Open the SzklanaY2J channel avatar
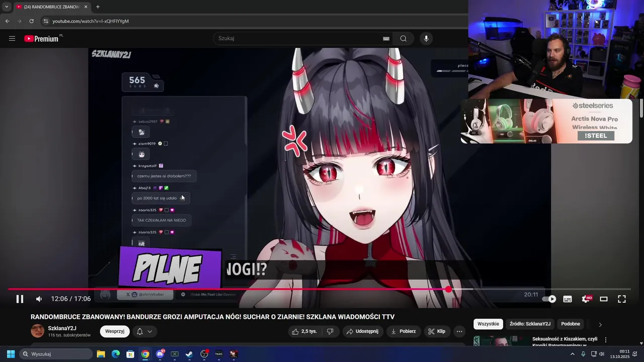The height and width of the screenshot is (362, 644). [x=37, y=331]
